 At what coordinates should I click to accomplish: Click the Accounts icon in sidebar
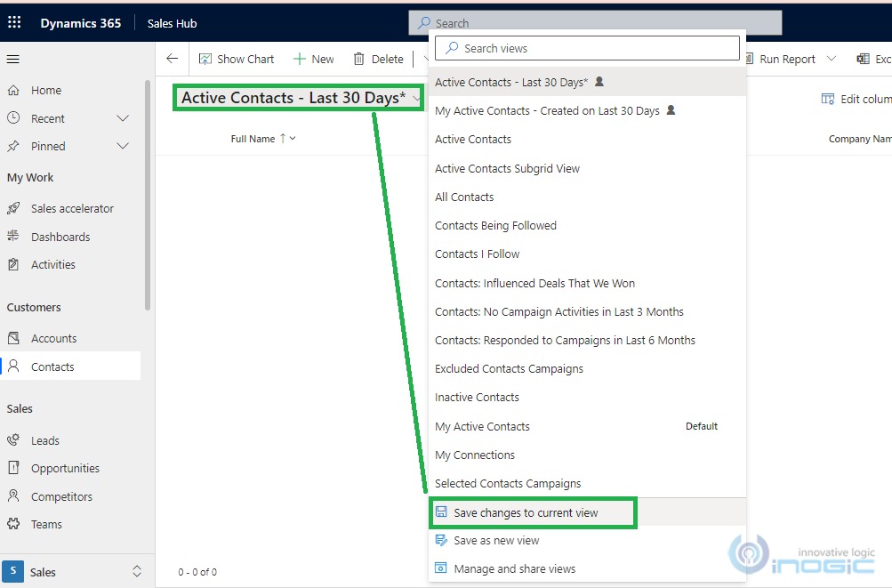tap(13, 338)
